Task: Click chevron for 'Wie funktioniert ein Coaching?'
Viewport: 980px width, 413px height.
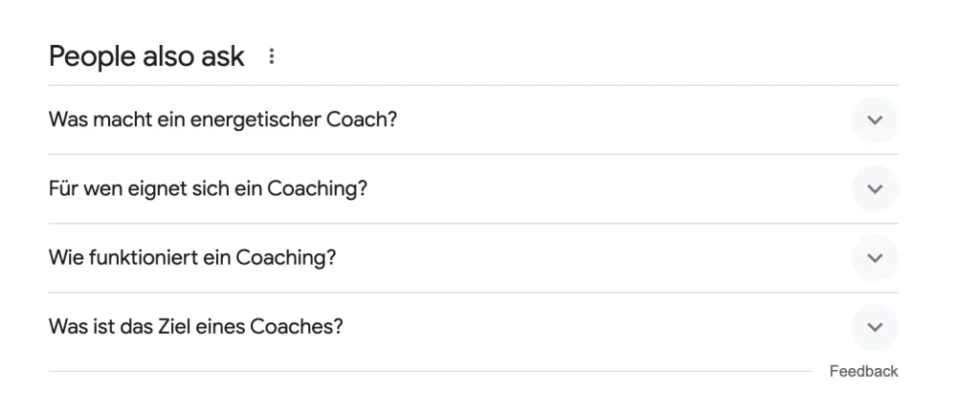Action: (x=874, y=258)
